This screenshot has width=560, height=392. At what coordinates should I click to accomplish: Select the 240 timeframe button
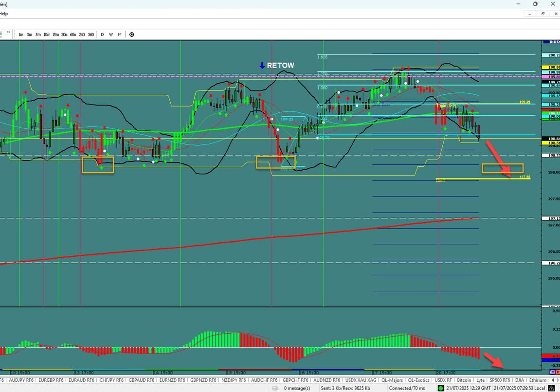(x=81, y=35)
